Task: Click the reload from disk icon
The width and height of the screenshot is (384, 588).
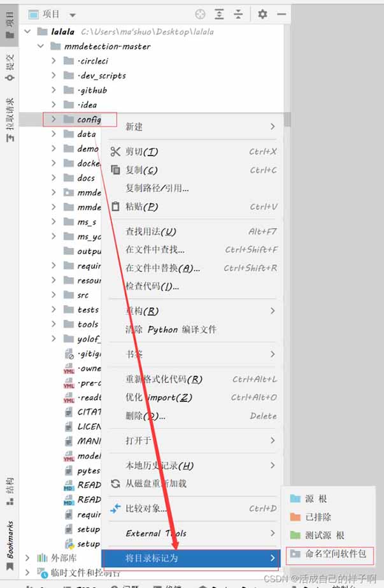Action: coord(115,484)
